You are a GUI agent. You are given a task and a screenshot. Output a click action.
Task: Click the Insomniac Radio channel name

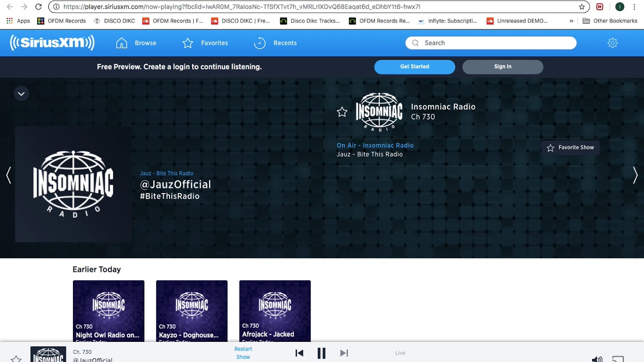coord(443,107)
